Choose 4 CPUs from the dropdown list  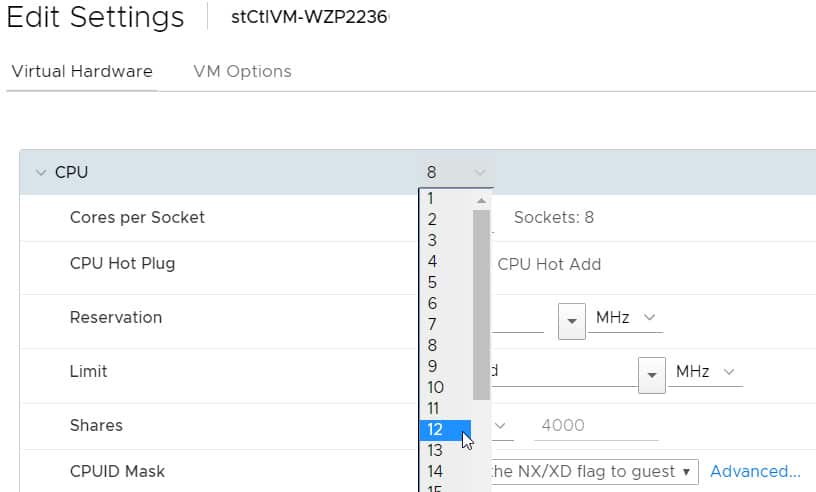click(x=445, y=261)
